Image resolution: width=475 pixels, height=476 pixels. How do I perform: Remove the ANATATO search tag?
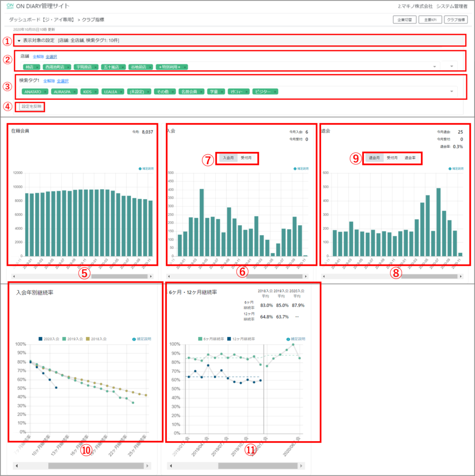(x=46, y=92)
